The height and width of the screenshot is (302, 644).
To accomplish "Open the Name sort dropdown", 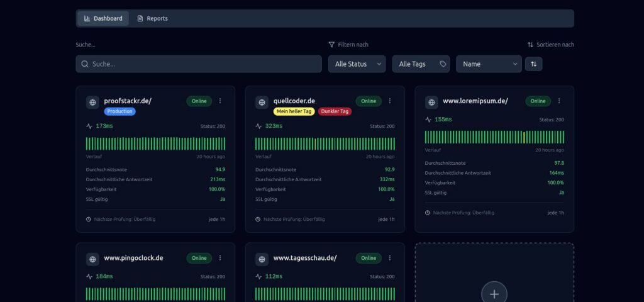I will [489, 64].
